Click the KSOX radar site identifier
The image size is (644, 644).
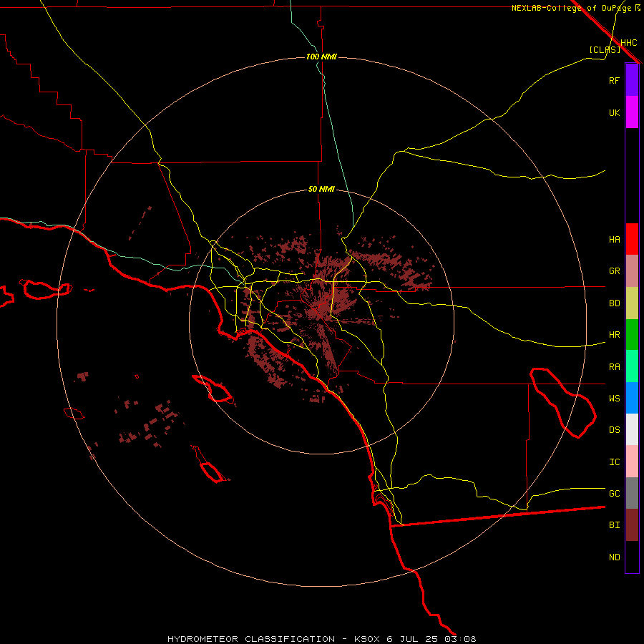tap(368, 639)
